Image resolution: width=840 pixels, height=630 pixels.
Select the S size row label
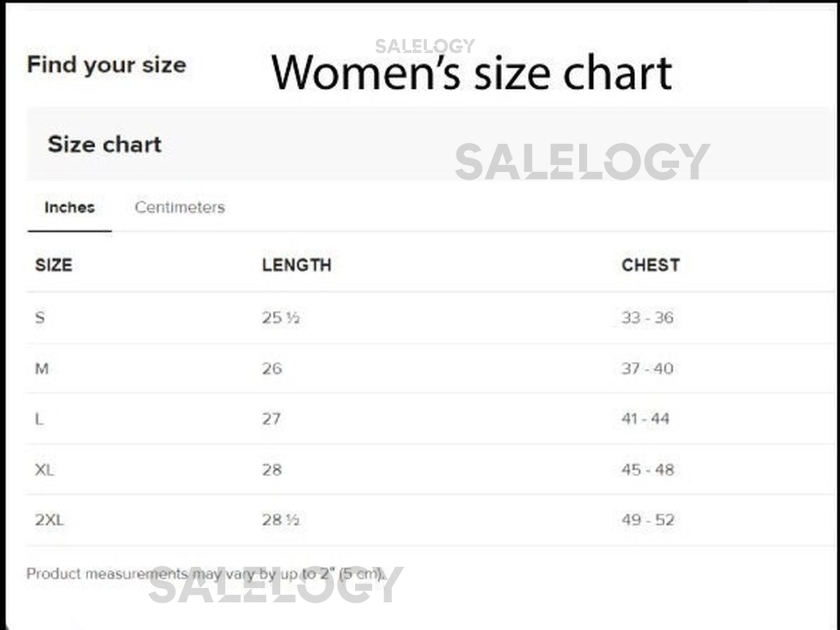40,318
